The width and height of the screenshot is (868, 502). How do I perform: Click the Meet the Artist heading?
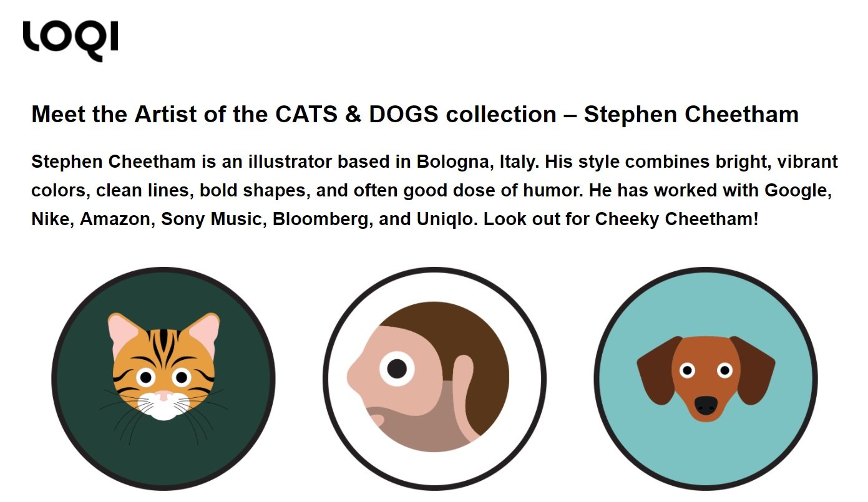[415, 115]
